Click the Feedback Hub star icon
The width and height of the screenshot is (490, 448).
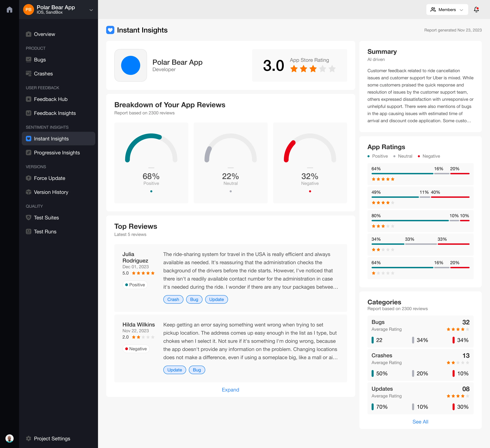point(29,99)
